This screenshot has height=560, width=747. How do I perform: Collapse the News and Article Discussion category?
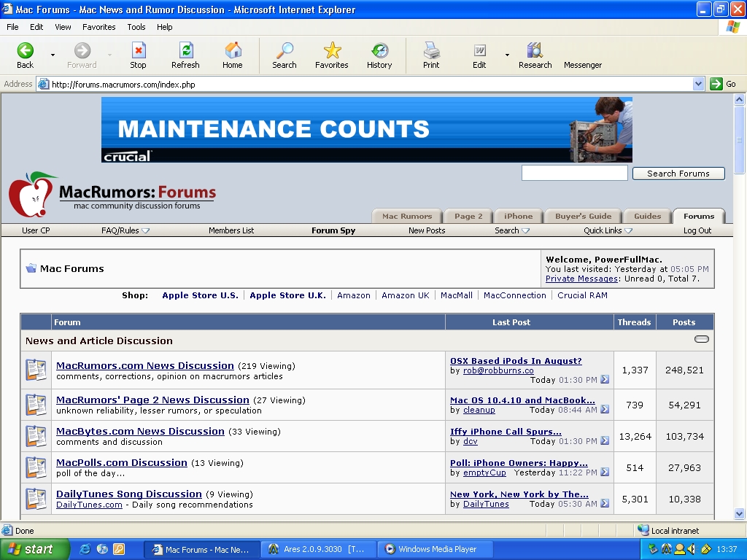click(702, 339)
